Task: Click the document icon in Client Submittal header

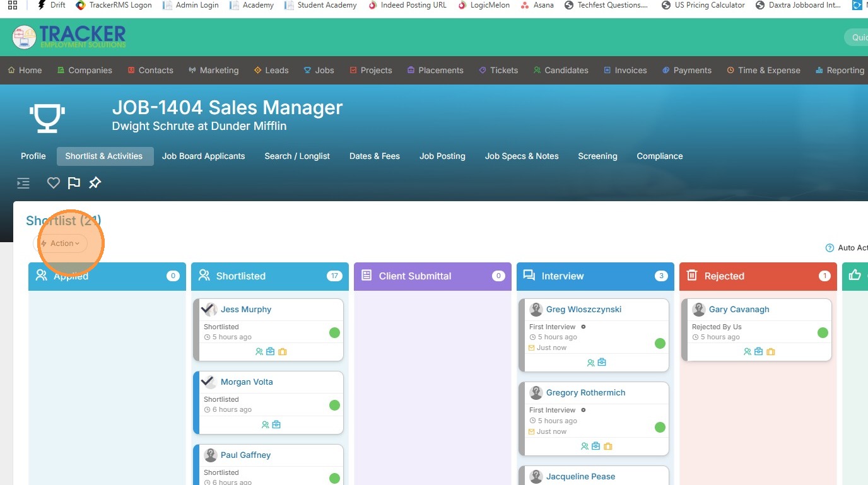Action: (x=367, y=276)
